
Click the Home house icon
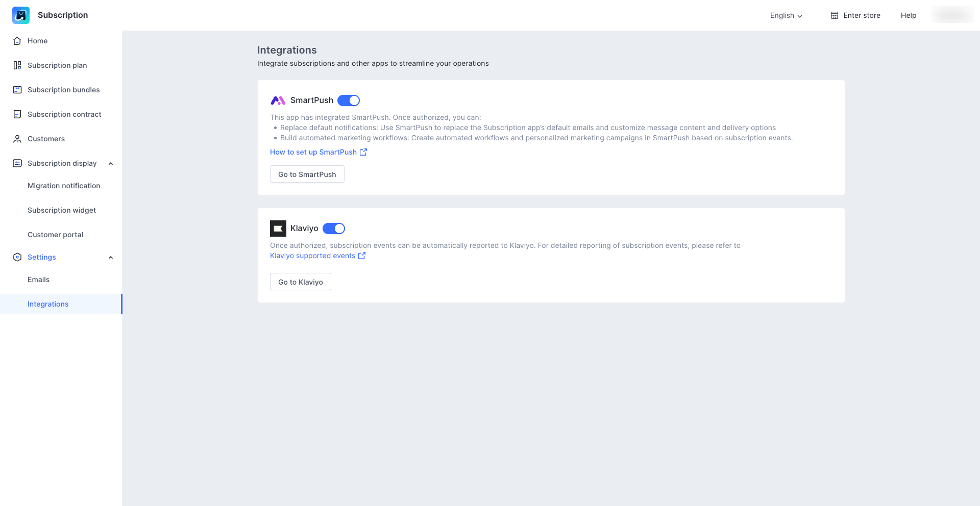coord(17,41)
